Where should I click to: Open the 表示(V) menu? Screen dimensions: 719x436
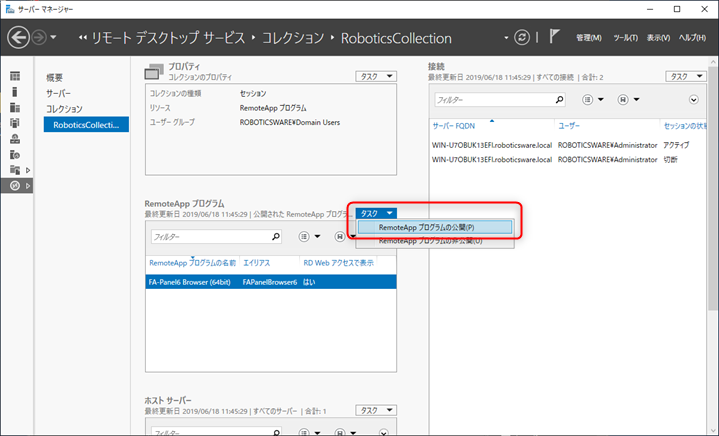pos(658,38)
